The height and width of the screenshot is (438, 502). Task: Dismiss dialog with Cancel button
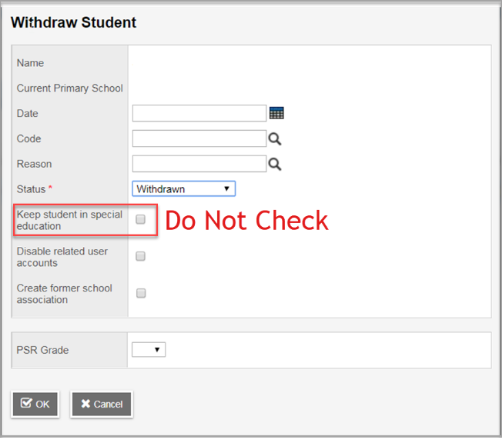pos(102,404)
